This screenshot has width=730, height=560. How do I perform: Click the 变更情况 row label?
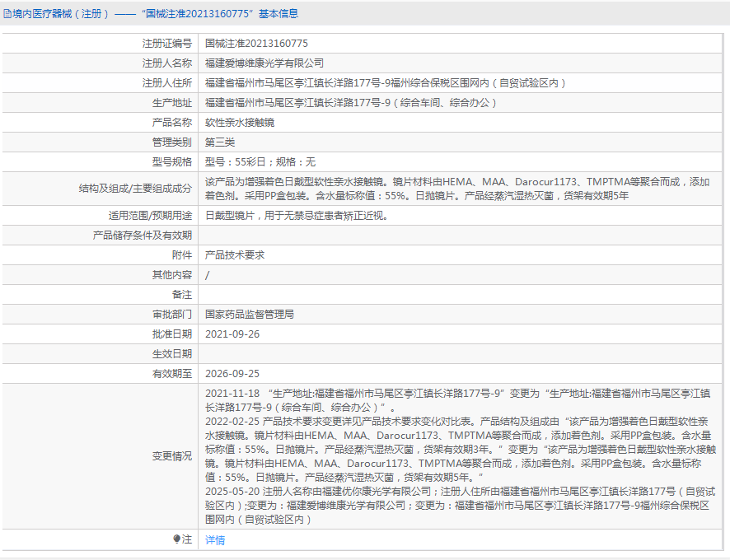click(x=171, y=456)
